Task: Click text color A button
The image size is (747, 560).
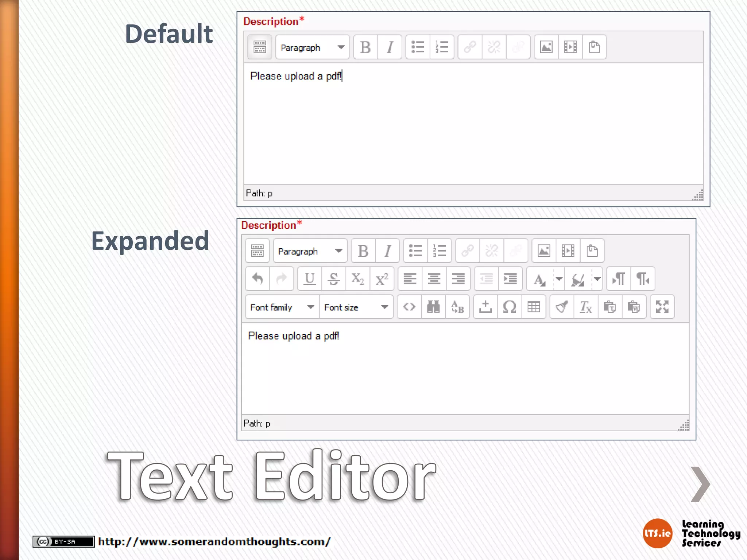Action: tap(540, 279)
